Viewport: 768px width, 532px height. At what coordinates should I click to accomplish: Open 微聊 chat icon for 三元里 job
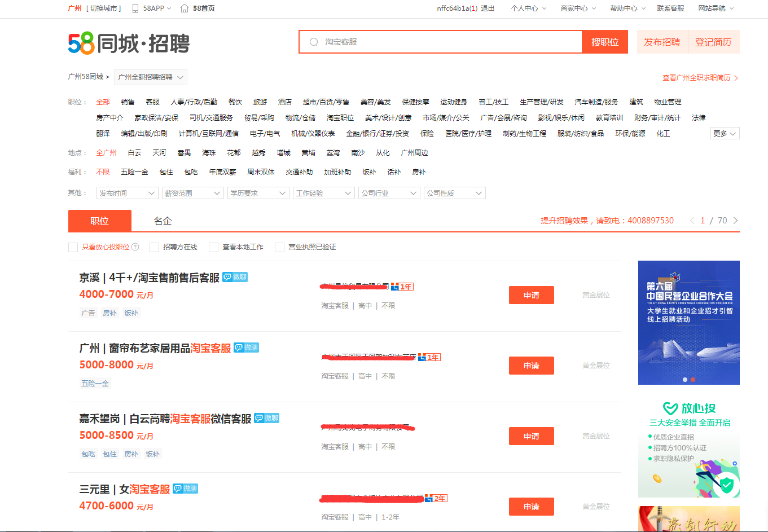pyautogui.click(x=185, y=489)
